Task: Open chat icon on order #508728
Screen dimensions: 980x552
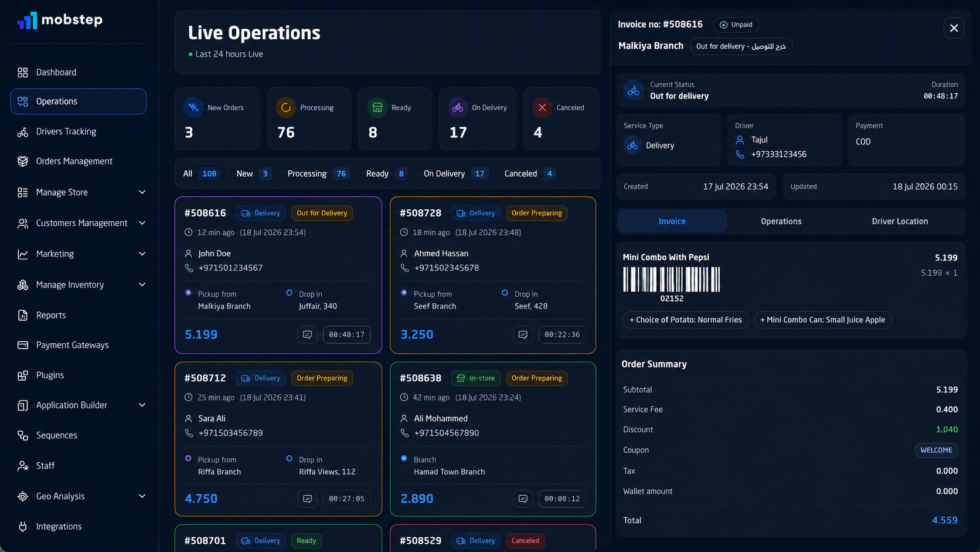Action: (x=523, y=334)
